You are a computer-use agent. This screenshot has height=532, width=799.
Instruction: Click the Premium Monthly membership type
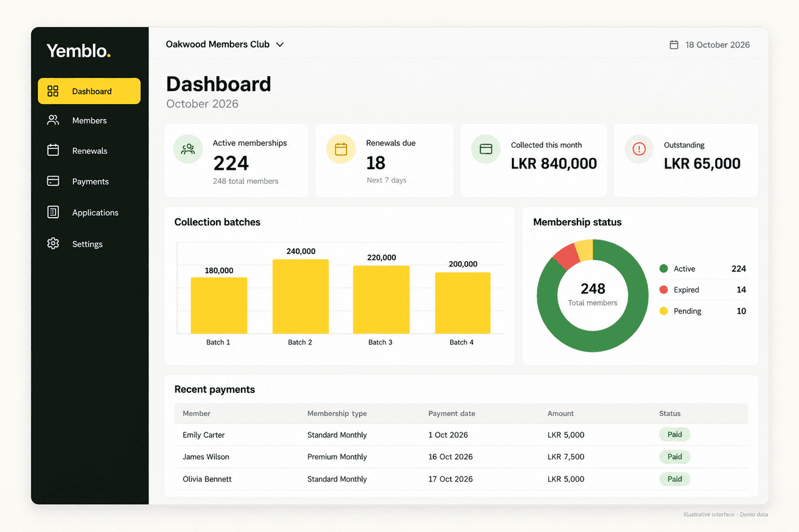tap(337, 457)
